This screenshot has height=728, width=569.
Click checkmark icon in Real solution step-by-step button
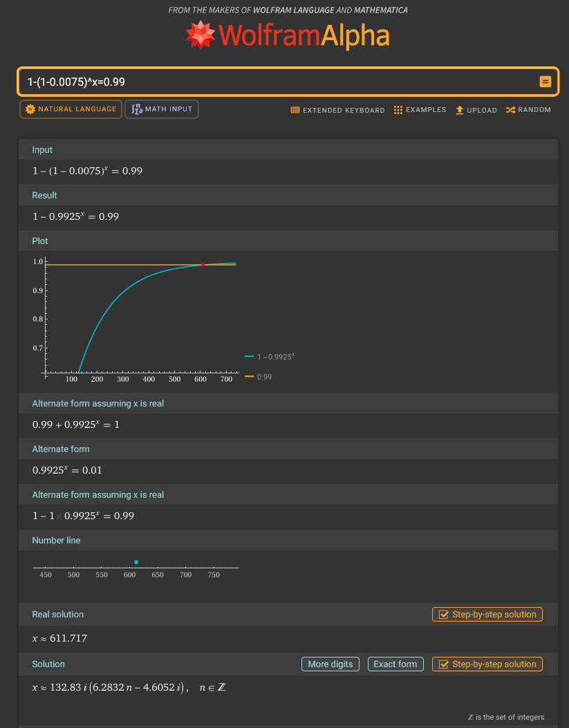(444, 614)
